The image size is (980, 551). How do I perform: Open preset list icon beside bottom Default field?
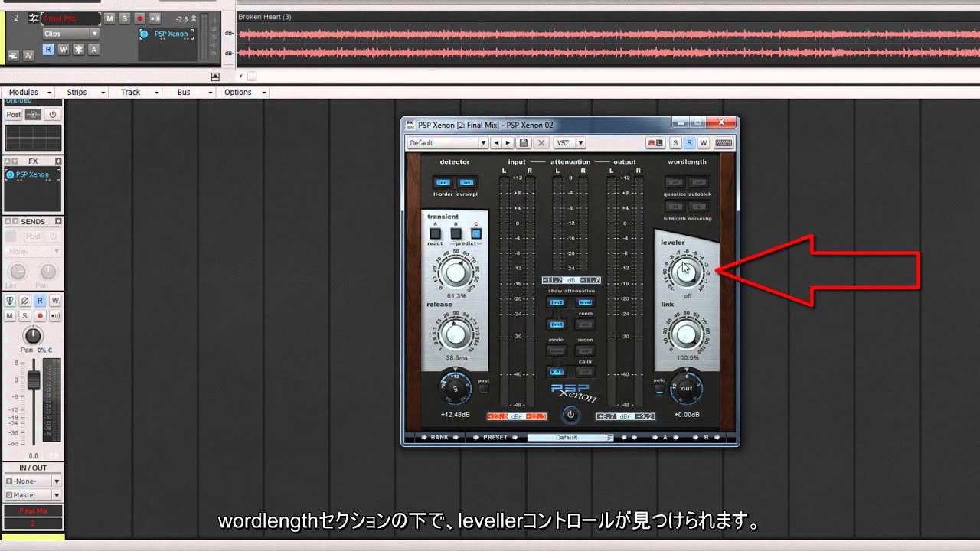(610, 438)
